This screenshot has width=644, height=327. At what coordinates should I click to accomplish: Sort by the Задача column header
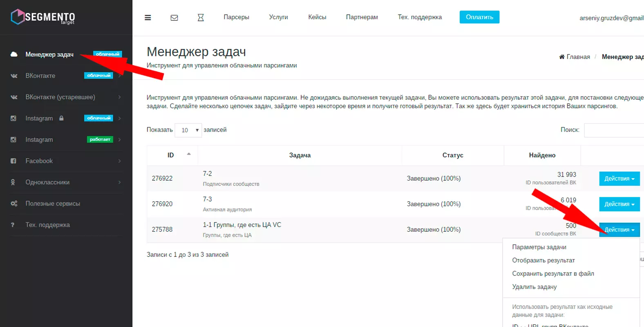point(300,155)
